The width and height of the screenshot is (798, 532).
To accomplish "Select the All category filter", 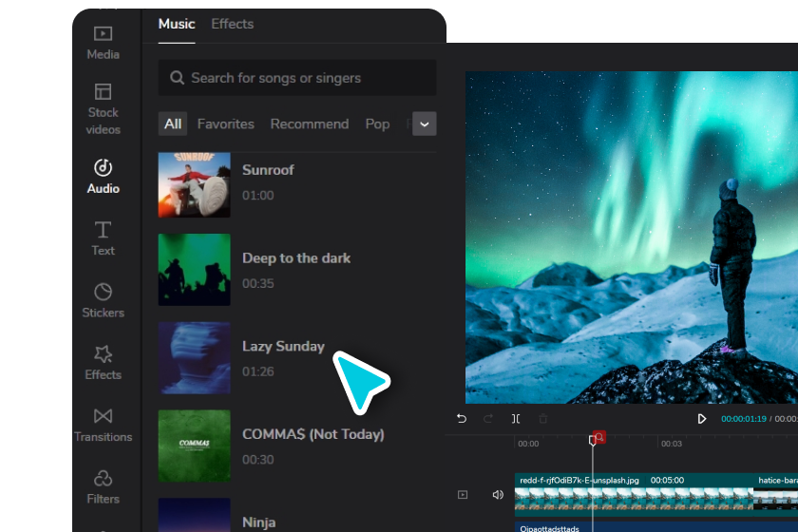I will [x=173, y=123].
